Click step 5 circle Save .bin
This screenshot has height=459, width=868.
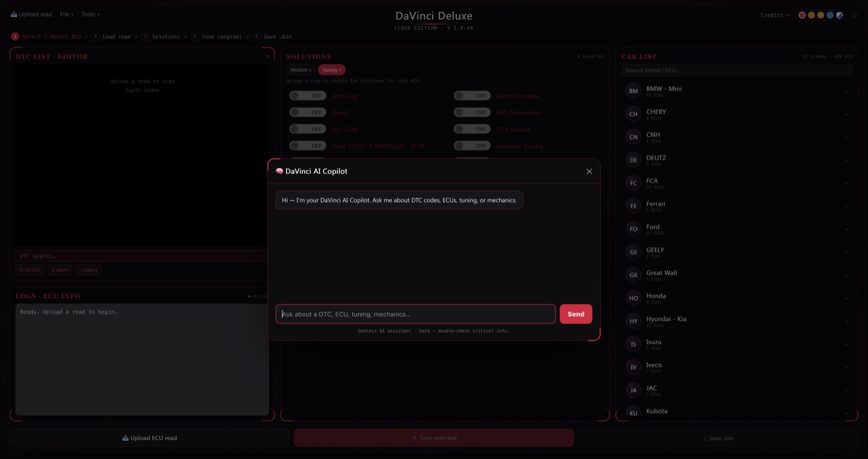tap(256, 36)
